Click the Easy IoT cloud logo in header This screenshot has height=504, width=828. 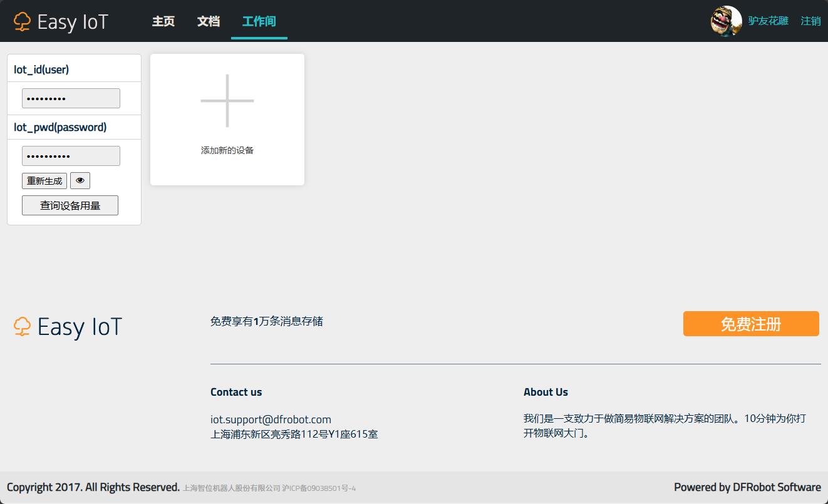point(22,21)
